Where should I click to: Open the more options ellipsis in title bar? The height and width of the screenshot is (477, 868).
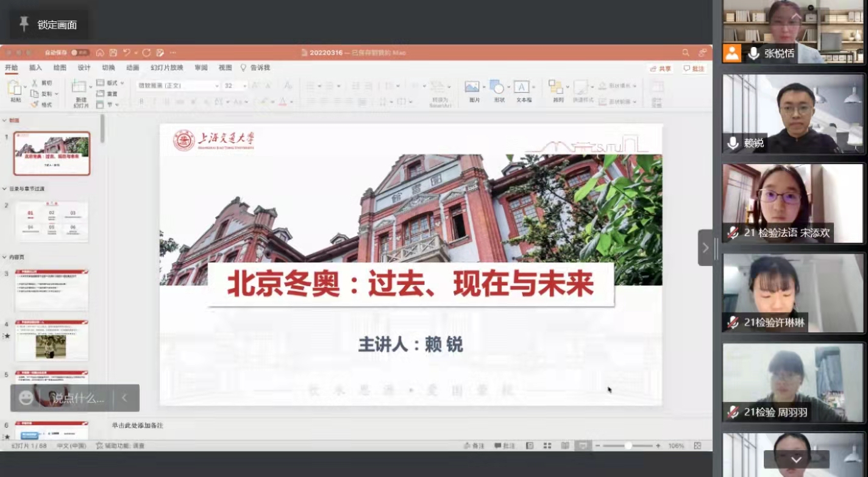pos(173,52)
